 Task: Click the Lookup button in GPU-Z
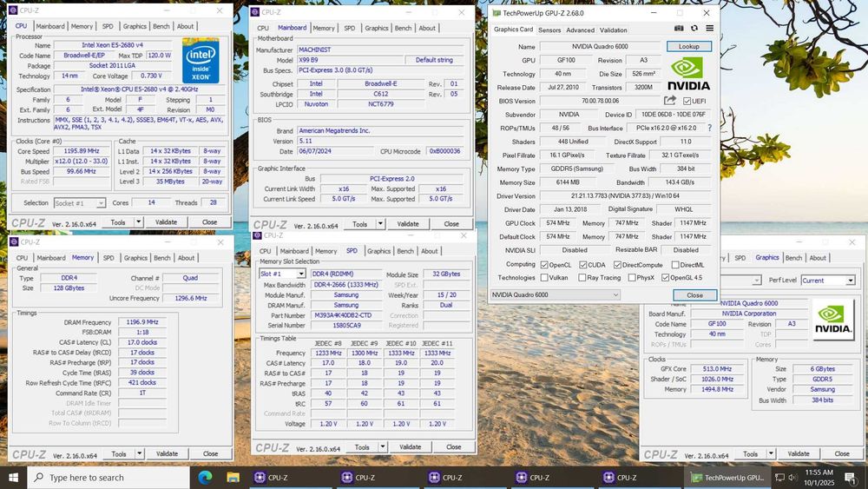(x=688, y=47)
